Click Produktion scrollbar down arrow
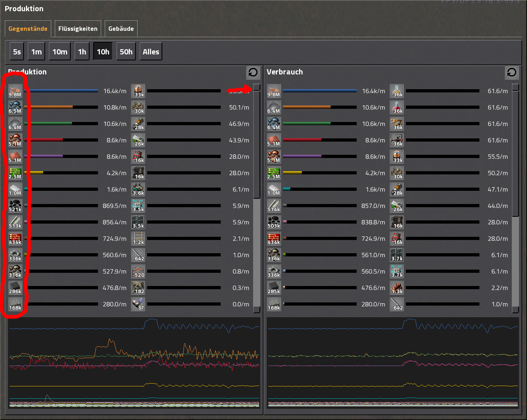This screenshot has height=420, width=527. pos(257,310)
